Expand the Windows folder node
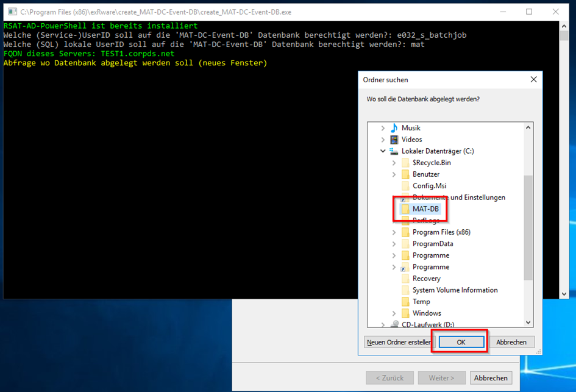This screenshot has width=576, height=392. 394,313
